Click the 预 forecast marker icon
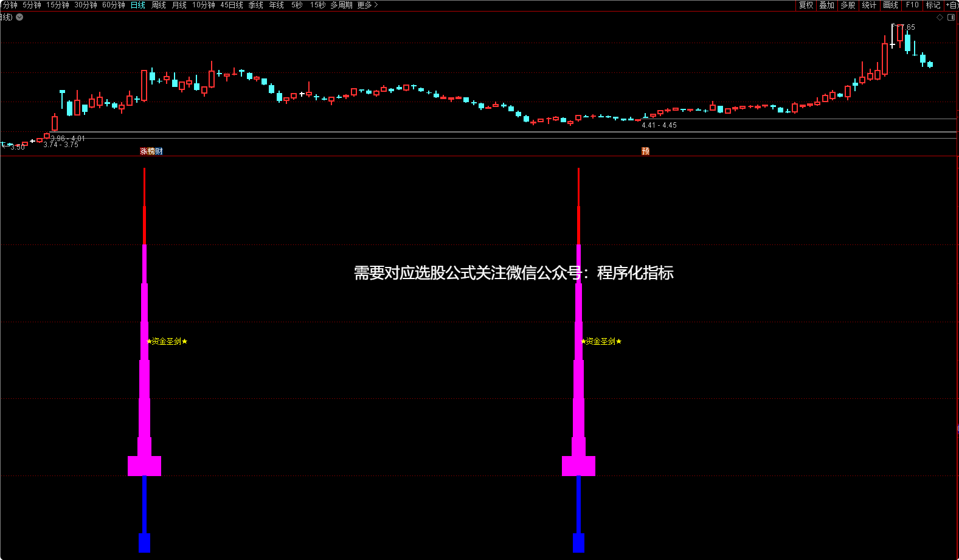 (645, 151)
